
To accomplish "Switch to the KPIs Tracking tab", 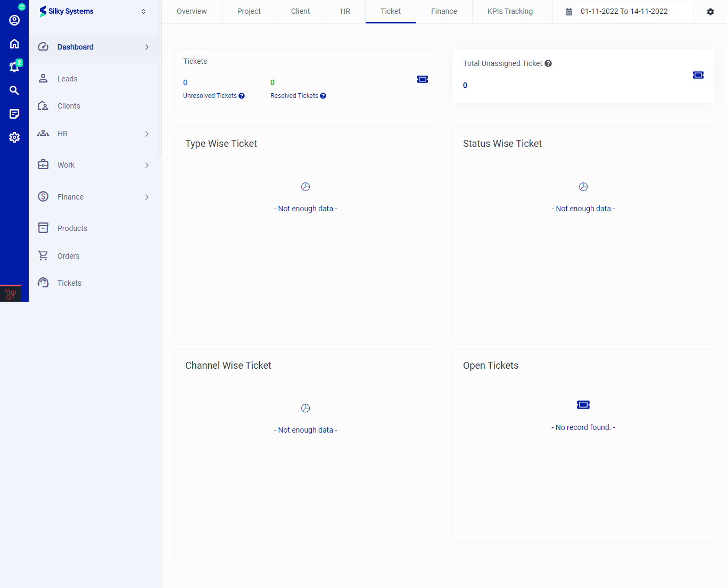I will click(x=510, y=11).
